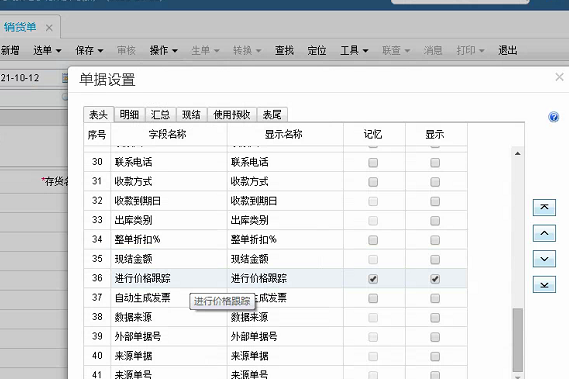
Task: Enable 显示 for 外部单据号
Action: click(x=435, y=337)
